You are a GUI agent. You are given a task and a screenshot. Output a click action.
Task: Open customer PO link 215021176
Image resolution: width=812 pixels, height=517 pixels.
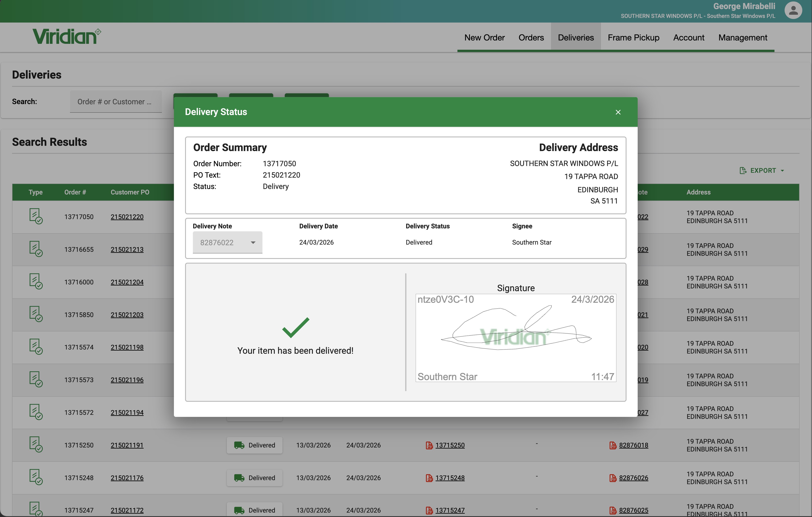click(x=127, y=478)
